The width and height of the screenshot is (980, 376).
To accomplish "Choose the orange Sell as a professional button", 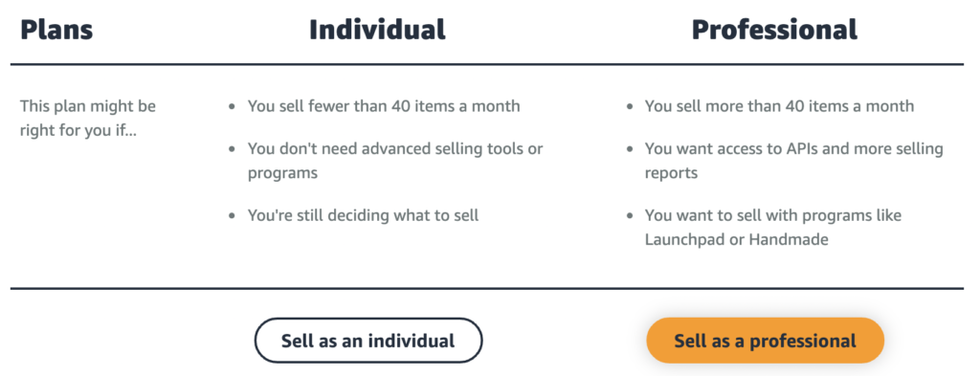I will [x=765, y=341].
